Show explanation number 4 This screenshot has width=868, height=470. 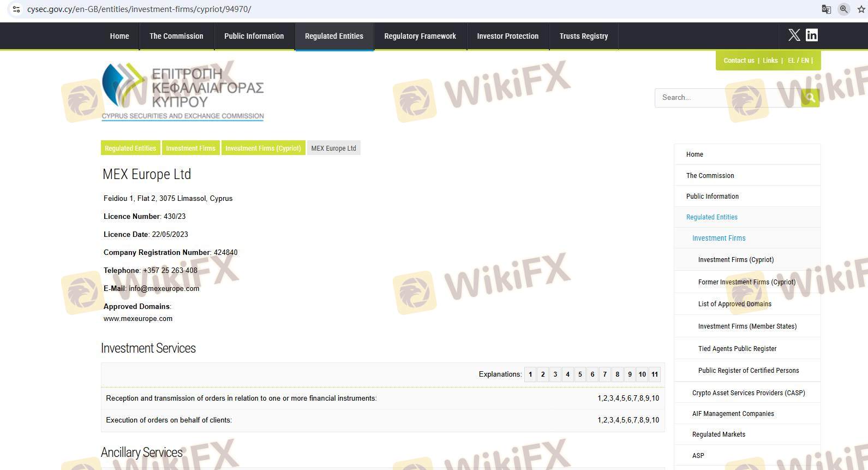point(567,374)
